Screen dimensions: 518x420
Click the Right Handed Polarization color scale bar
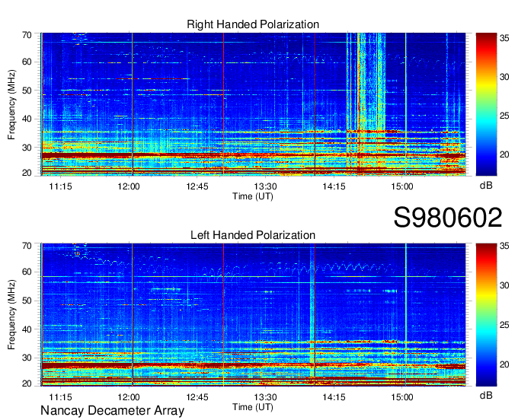[x=486, y=104]
